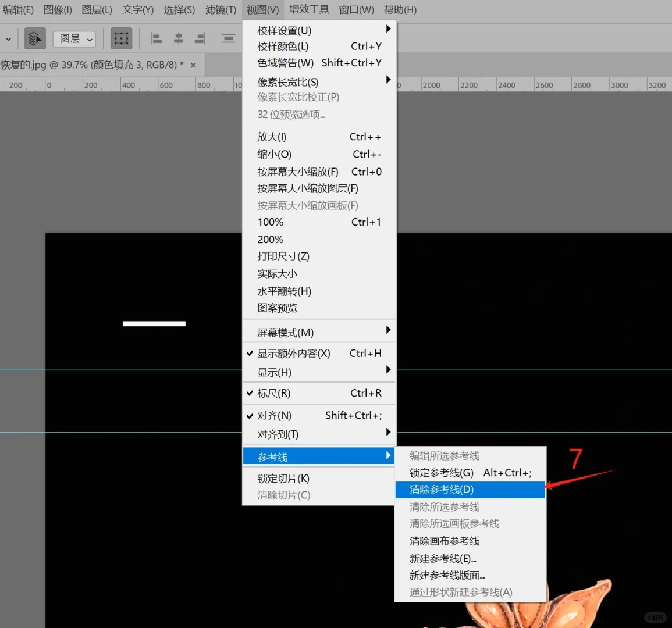Open the 窗口(W) menu
This screenshot has width=672, height=628.
(x=356, y=9)
